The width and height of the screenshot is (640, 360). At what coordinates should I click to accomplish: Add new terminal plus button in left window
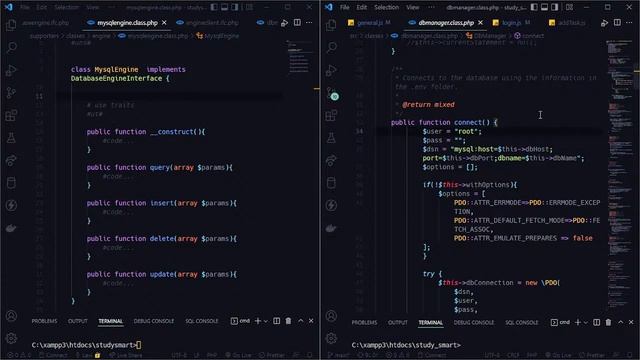tap(258, 321)
